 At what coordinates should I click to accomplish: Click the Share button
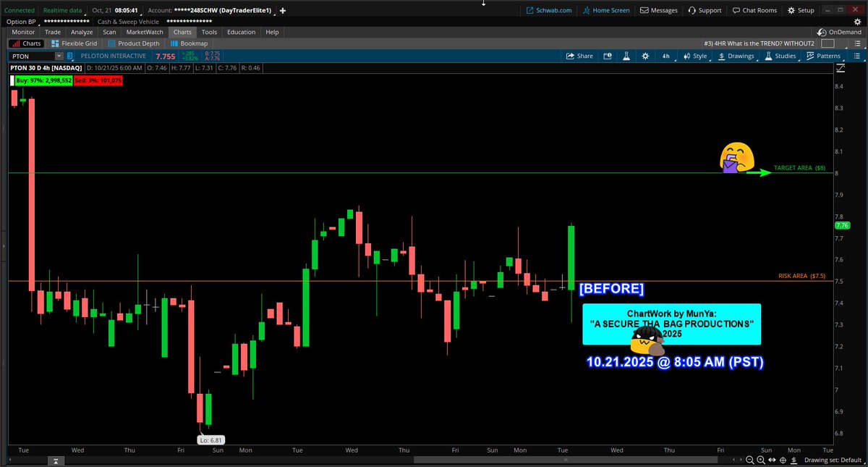pyautogui.click(x=579, y=56)
